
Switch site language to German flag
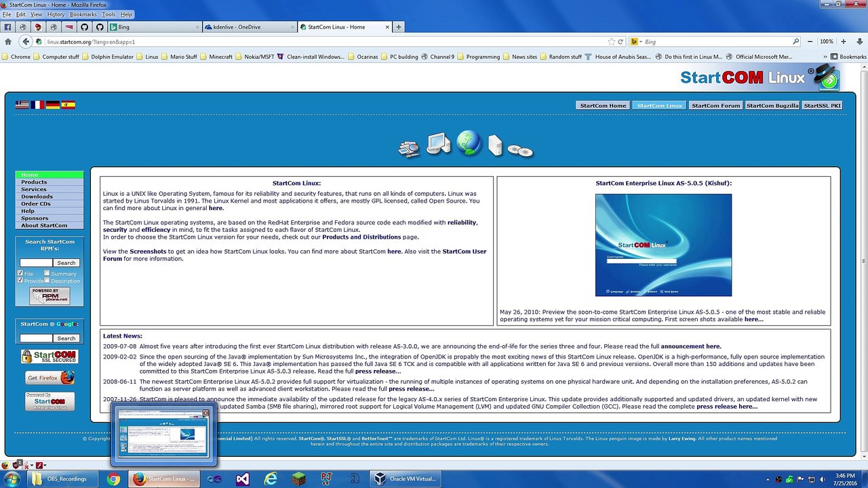[x=52, y=104]
